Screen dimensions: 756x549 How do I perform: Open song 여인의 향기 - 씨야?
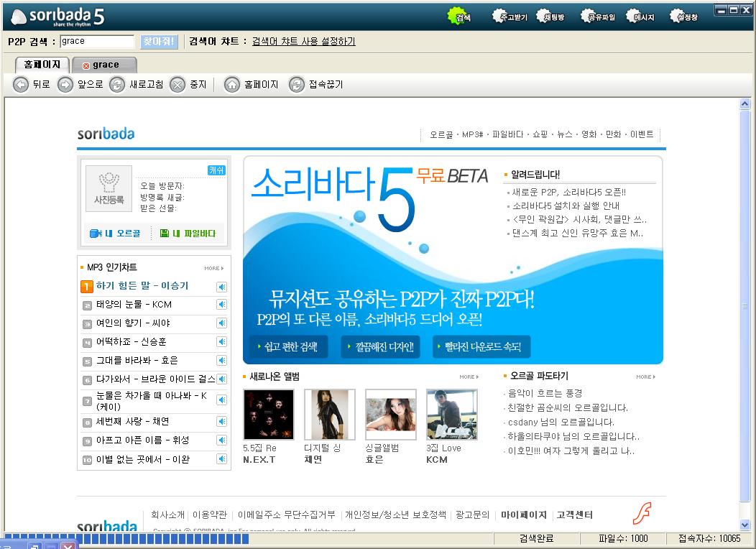click(x=133, y=323)
